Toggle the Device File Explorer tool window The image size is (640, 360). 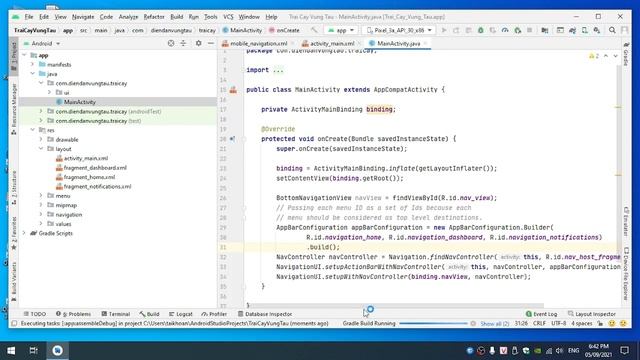(626, 274)
